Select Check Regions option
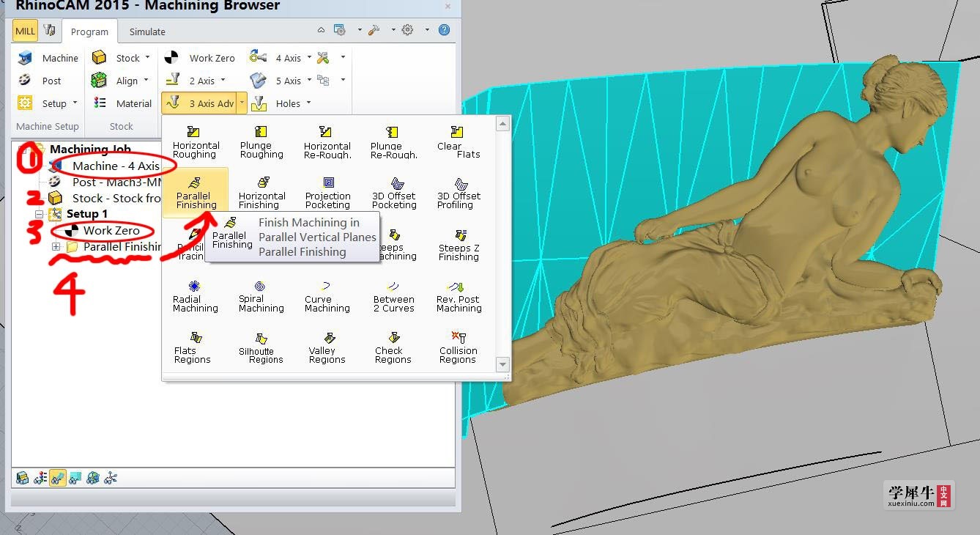 coord(393,347)
